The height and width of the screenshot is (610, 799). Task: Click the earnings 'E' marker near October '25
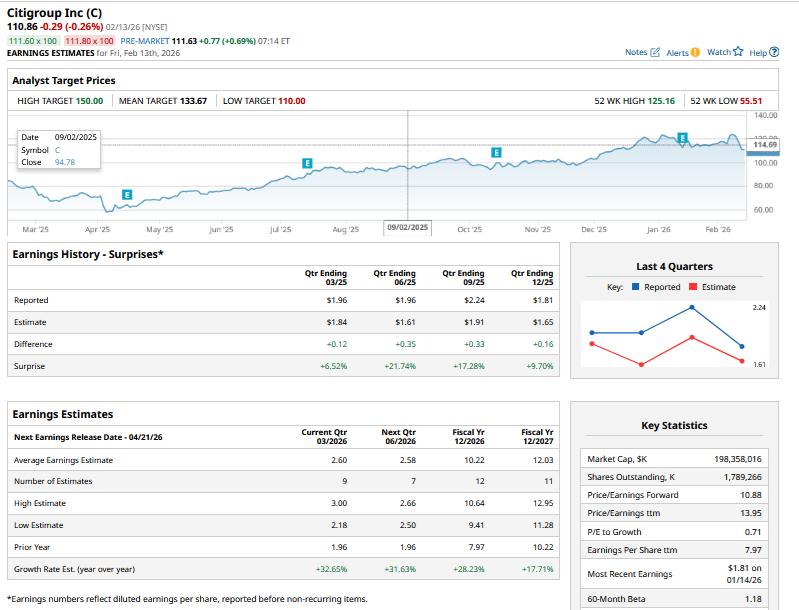pos(496,152)
